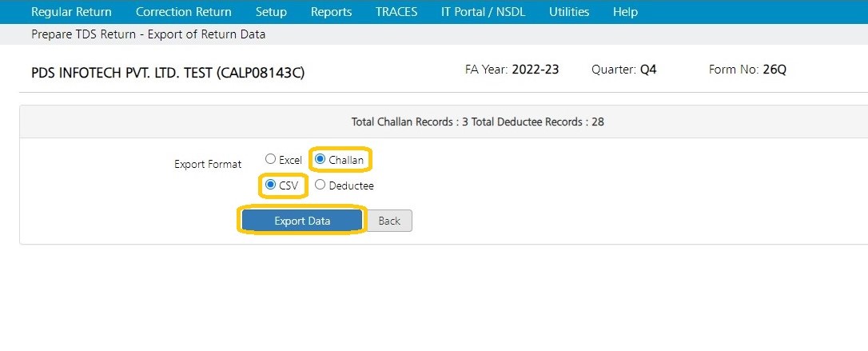868x351 pixels.
Task: Click the Form No 26Q value
Action: [x=774, y=70]
